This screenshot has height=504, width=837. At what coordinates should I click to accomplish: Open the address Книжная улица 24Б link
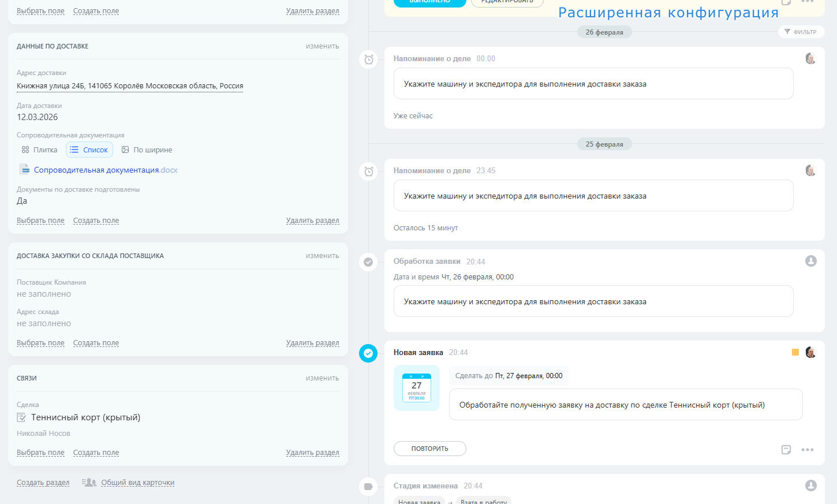tap(130, 86)
